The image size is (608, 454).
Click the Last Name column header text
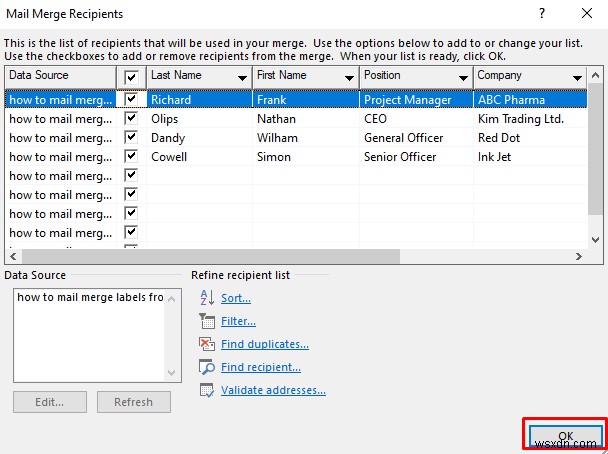tap(176, 75)
